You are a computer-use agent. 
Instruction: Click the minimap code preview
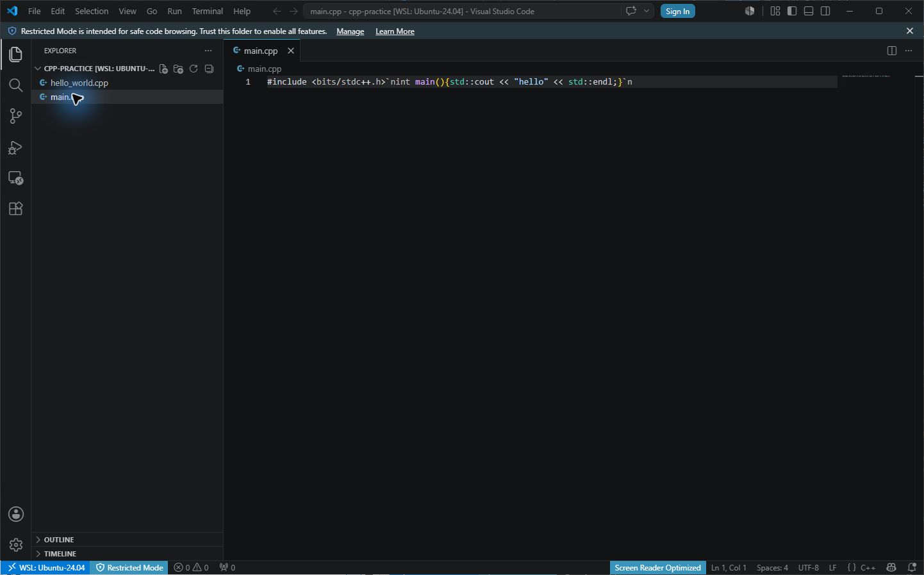pyautogui.click(x=866, y=76)
